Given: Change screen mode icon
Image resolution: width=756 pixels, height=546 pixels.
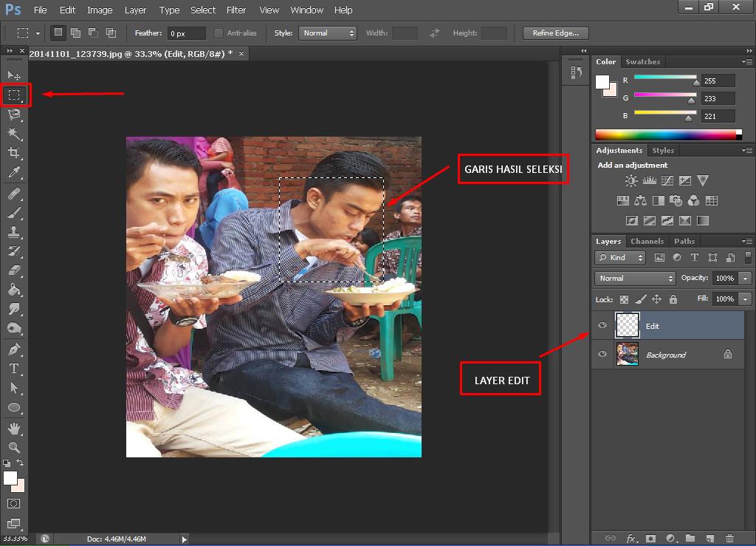Looking at the screenshot, I should tap(14, 523).
